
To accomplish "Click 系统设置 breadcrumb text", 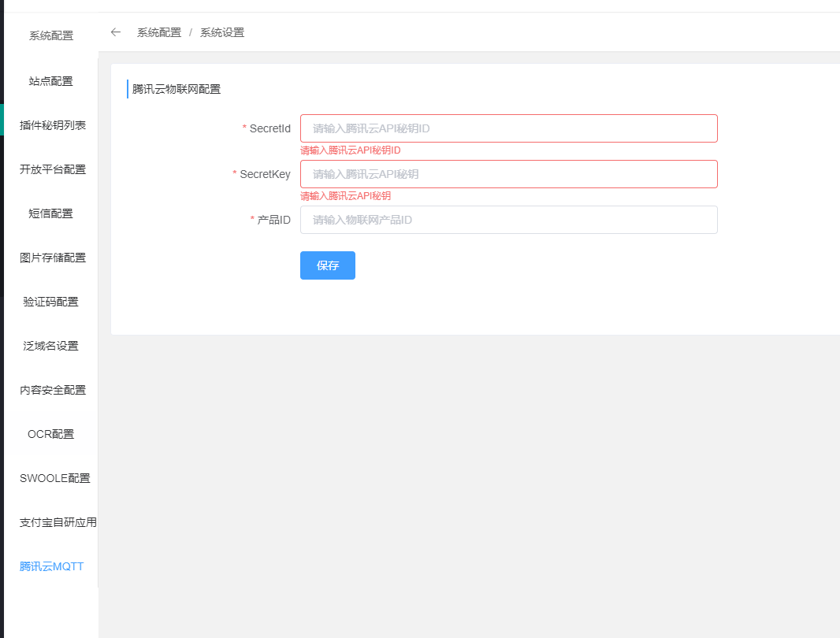I will coord(222,32).
